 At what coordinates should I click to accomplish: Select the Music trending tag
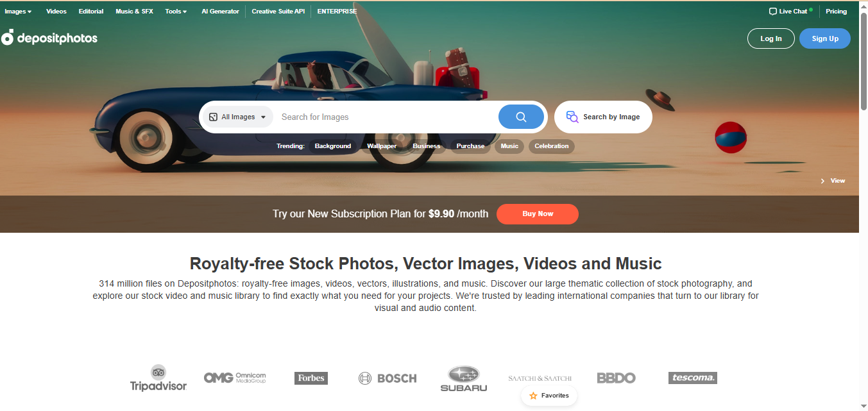point(509,146)
